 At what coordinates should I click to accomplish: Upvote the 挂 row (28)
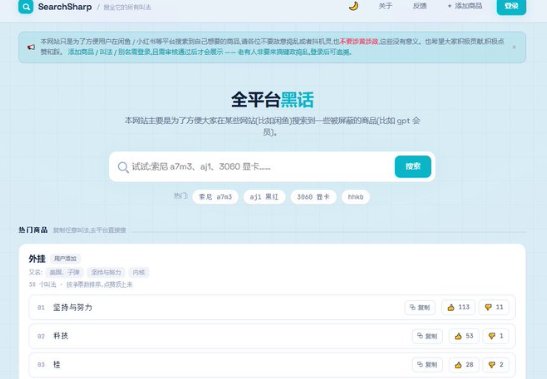[464, 365]
